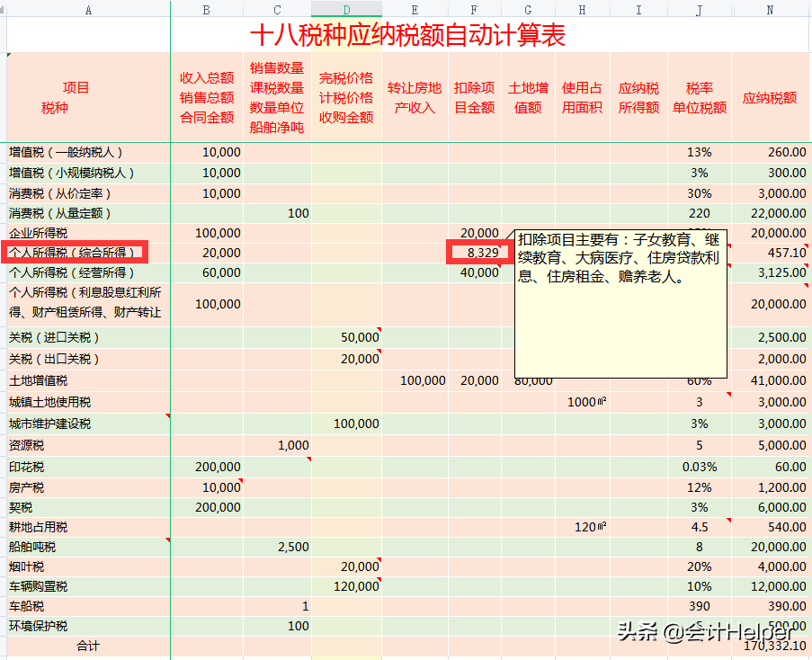This screenshot has width=812, height=660.
Task: Select column header N
Action: (x=770, y=9)
